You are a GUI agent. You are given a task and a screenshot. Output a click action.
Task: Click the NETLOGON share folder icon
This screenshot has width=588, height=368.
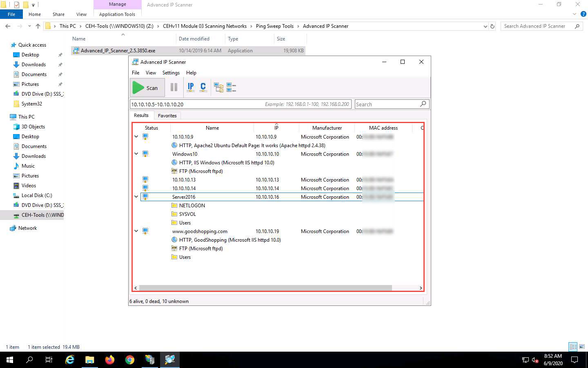pos(174,205)
